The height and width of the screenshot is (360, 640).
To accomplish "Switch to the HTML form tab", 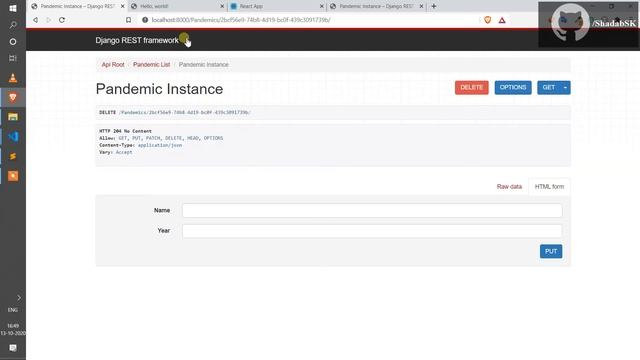I will click(x=549, y=187).
